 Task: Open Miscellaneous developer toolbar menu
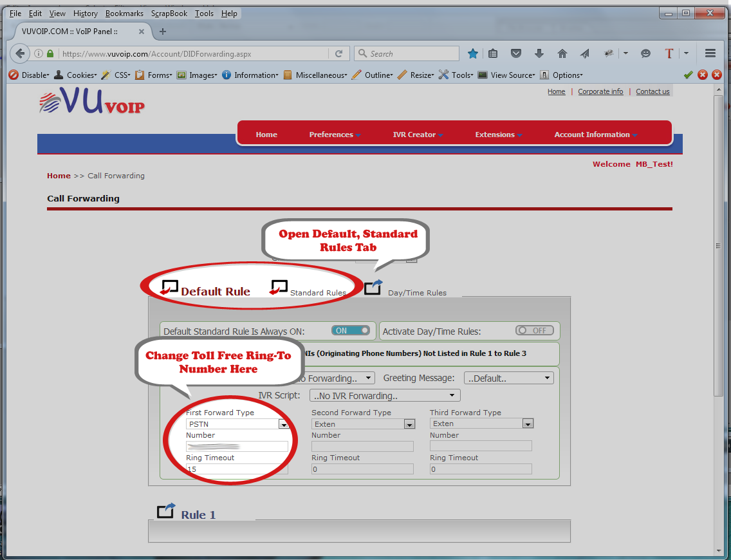point(315,75)
